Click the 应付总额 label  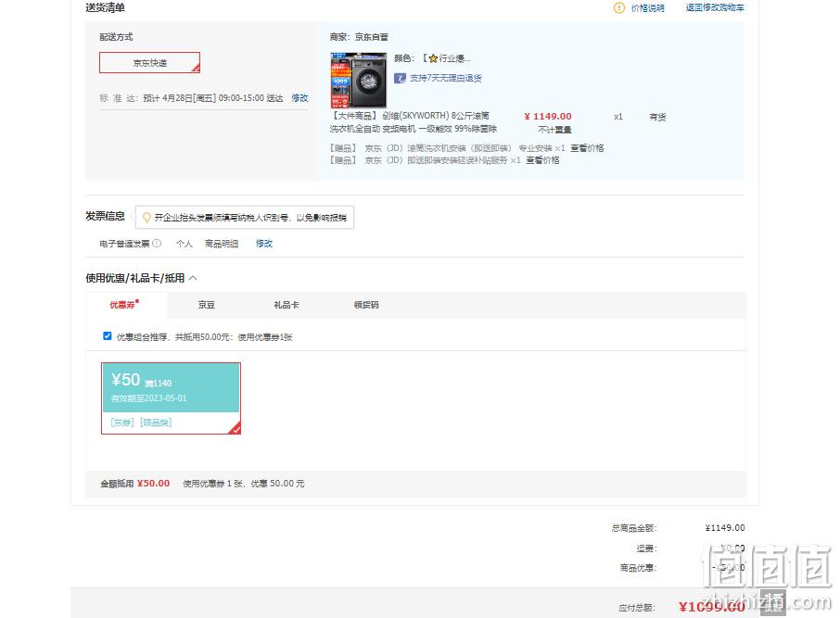click(x=637, y=607)
